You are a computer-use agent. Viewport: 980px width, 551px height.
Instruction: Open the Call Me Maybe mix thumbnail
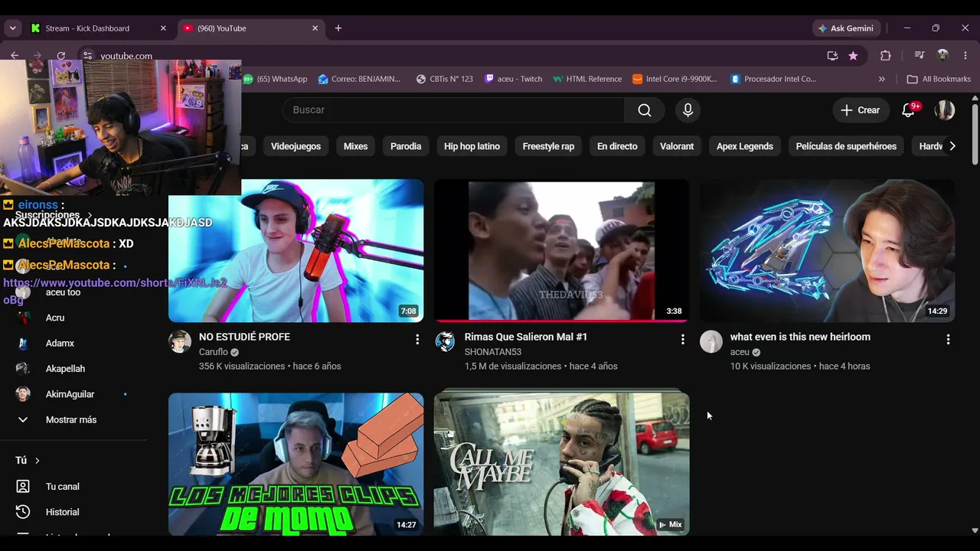pyautogui.click(x=561, y=464)
